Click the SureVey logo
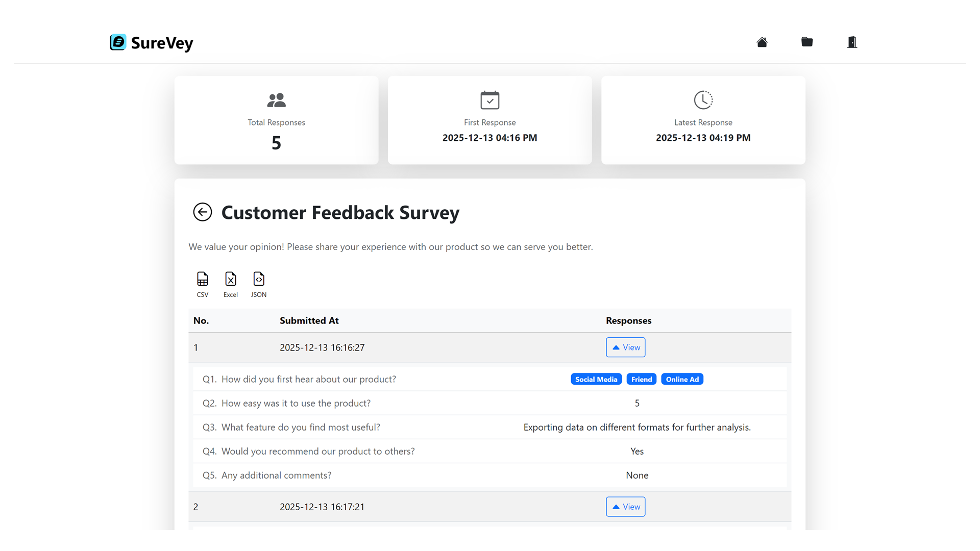 click(151, 43)
